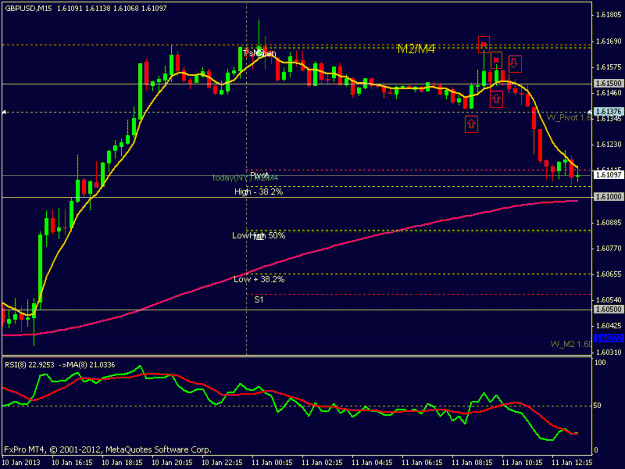Click the RSI scale value 100
The width and height of the screenshot is (625, 469).
pyautogui.click(x=600, y=363)
